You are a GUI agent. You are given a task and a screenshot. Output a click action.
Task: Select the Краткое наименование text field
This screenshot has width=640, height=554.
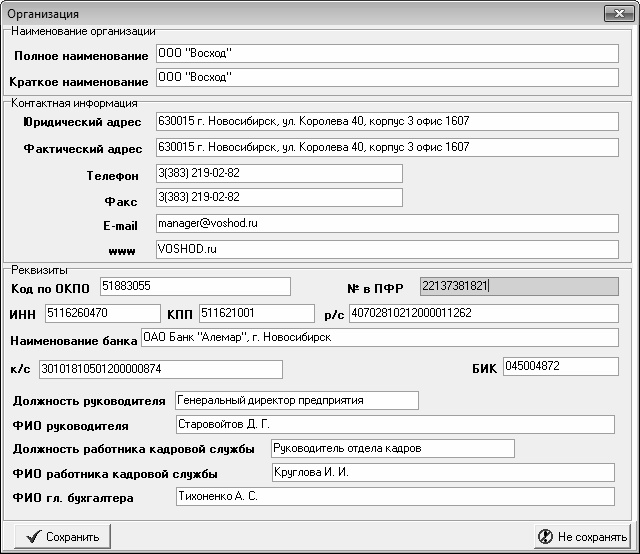[x=387, y=78]
